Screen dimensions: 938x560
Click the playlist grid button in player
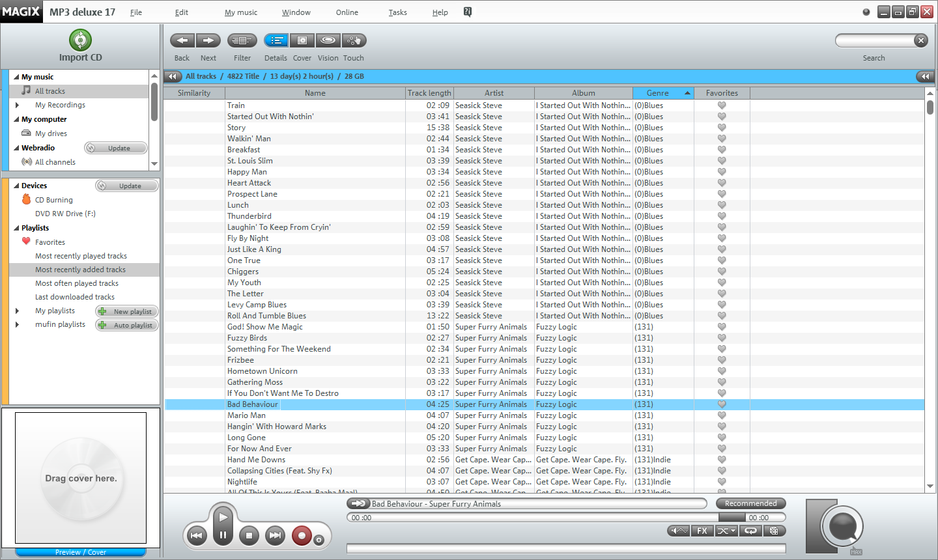click(775, 531)
